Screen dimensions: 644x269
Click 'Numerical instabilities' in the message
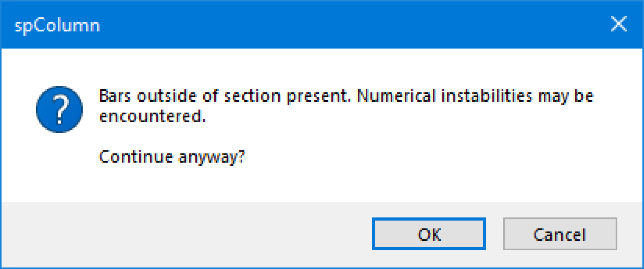click(444, 96)
